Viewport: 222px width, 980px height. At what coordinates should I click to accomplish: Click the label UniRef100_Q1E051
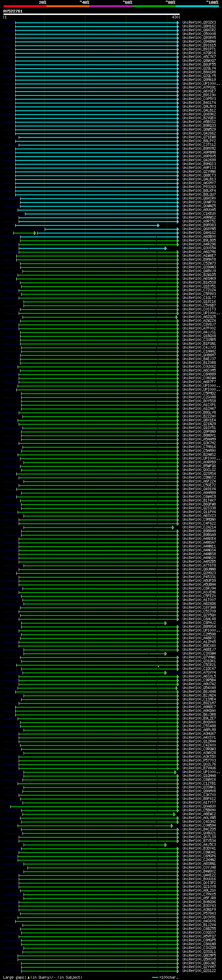[199, 286]
